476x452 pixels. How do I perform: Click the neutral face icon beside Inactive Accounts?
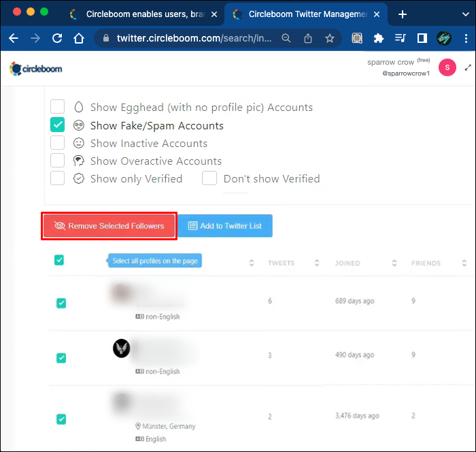[x=79, y=143]
